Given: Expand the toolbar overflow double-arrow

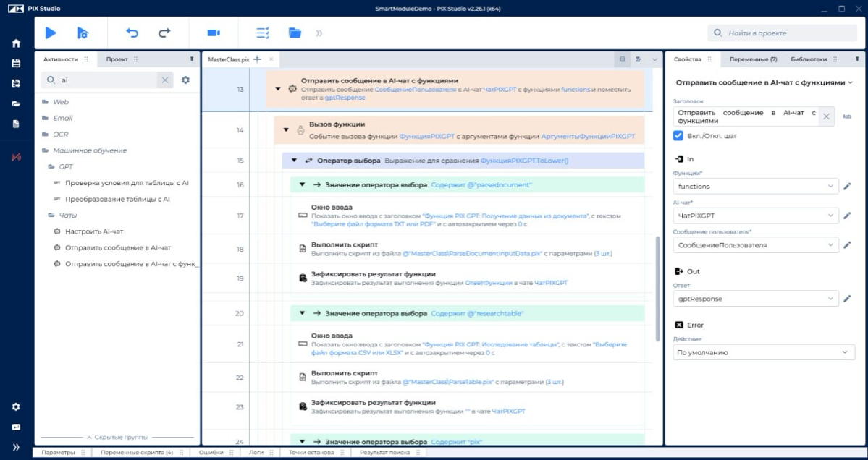Looking at the screenshot, I should [319, 33].
